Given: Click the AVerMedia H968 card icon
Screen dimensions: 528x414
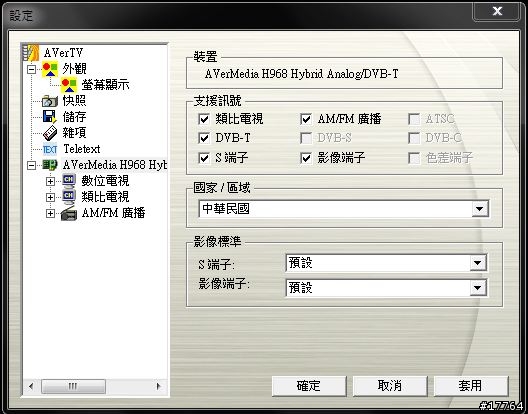Looking at the screenshot, I should point(50,165).
